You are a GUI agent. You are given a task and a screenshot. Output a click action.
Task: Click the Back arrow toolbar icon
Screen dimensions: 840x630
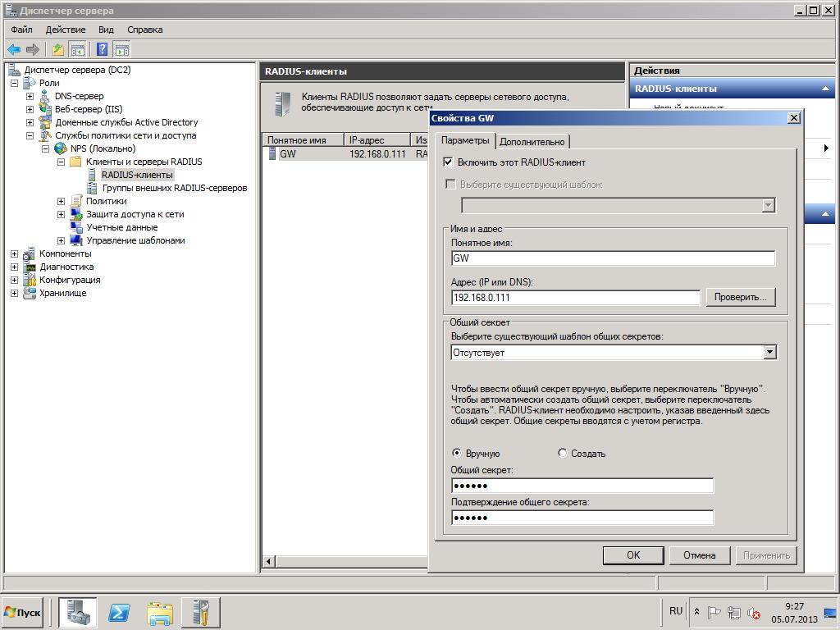pos(14,50)
